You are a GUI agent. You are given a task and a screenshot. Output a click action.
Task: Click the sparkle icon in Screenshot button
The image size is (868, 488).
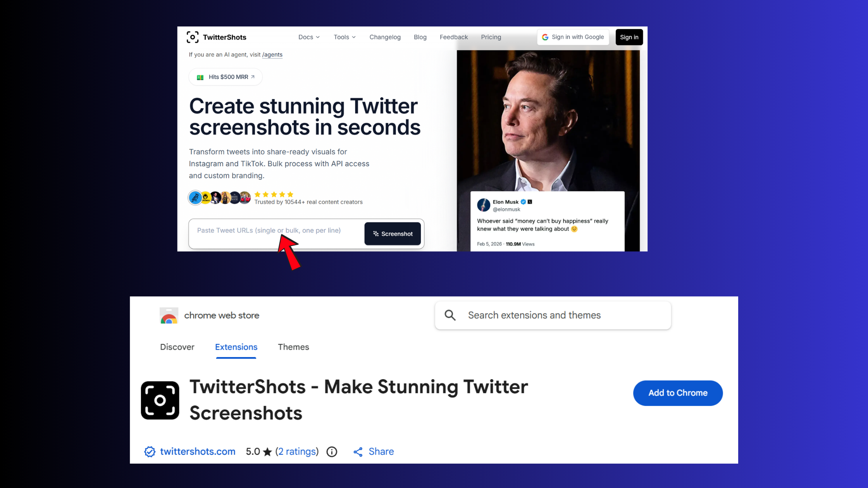click(376, 234)
